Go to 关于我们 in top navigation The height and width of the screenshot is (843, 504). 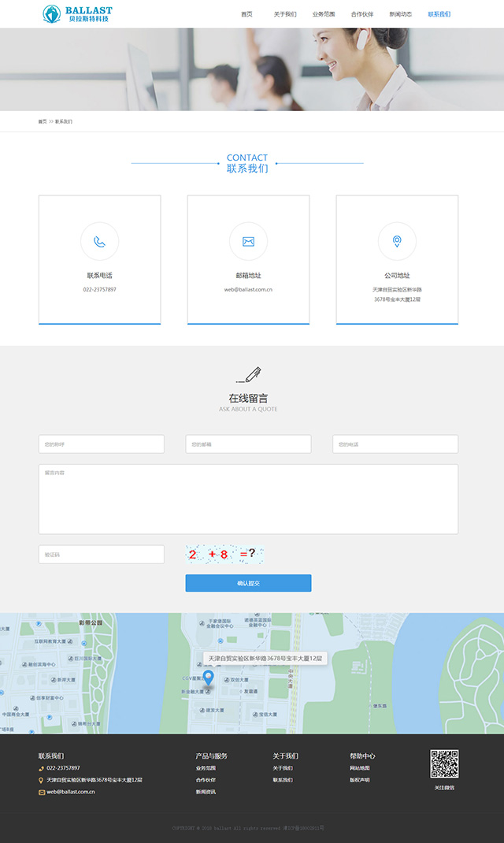point(285,14)
